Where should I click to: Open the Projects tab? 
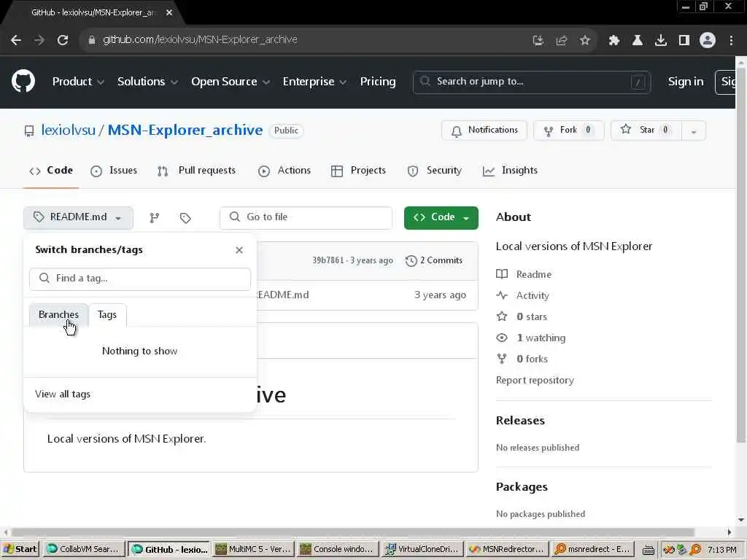tap(358, 171)
